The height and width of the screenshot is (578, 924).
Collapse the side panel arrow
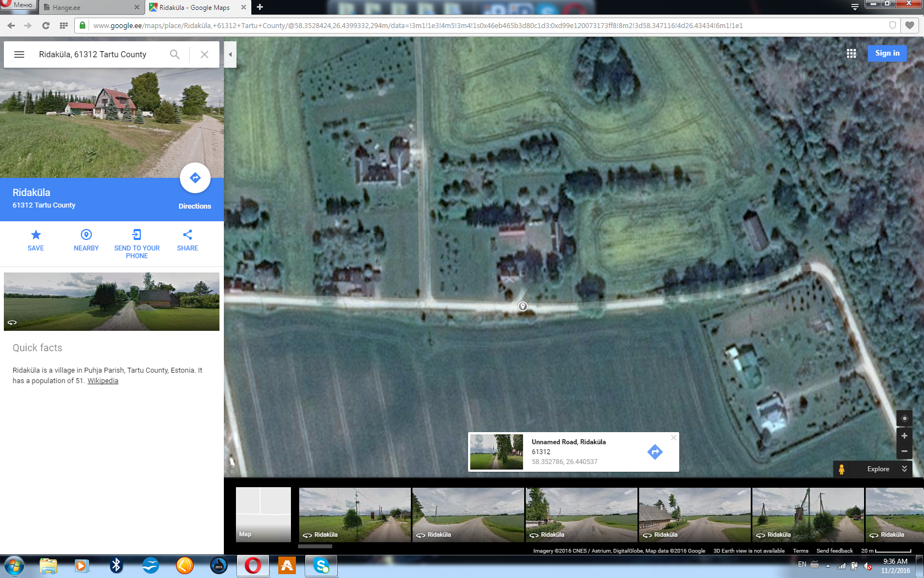click(x=230, y=54)
